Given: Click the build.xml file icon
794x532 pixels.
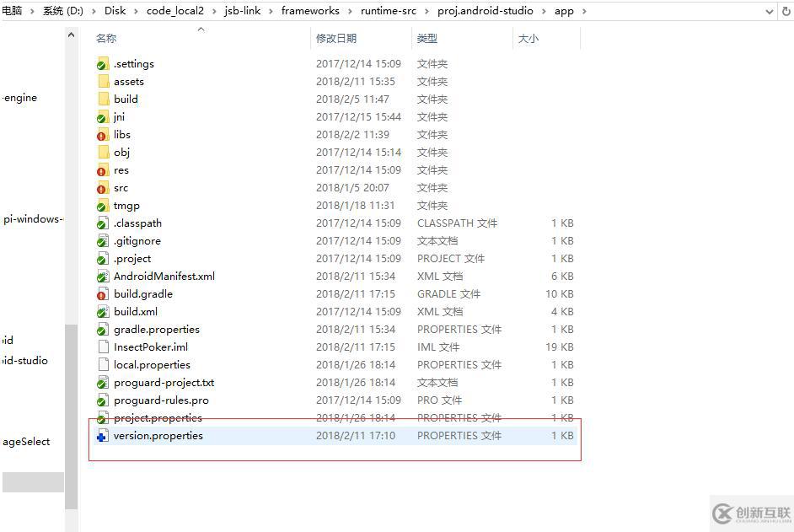Looking at the screenshot, I should point(103,312).
